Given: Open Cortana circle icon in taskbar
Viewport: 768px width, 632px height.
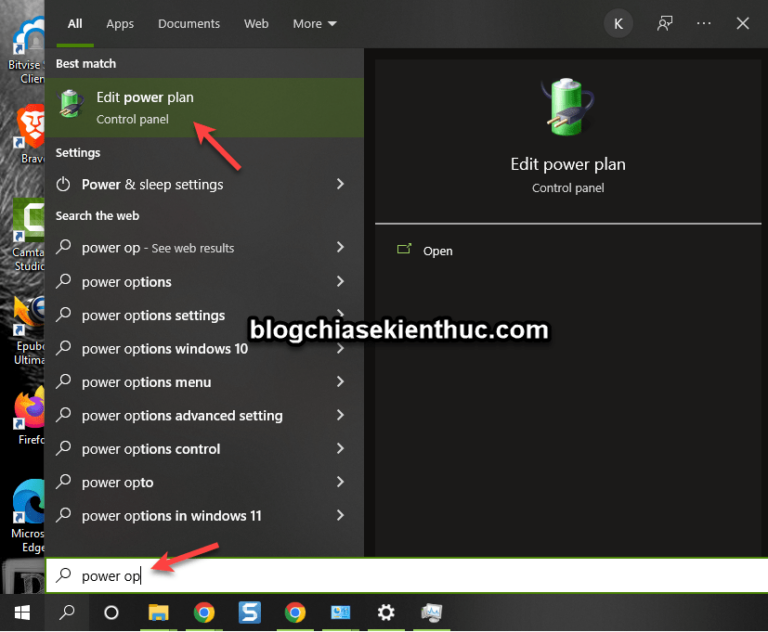Looking at the screenshot, I should coord(112,612).
